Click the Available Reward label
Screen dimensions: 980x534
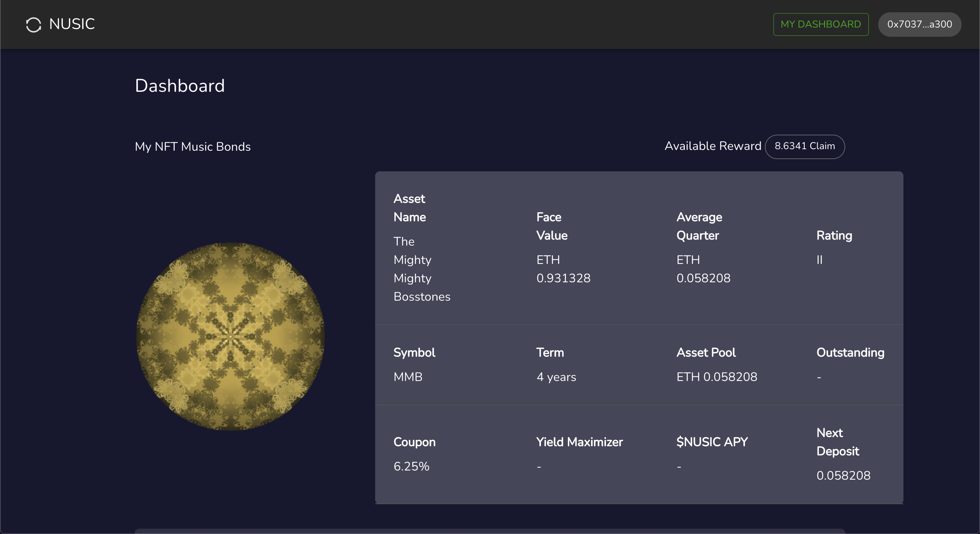click(x=712, y=146)
